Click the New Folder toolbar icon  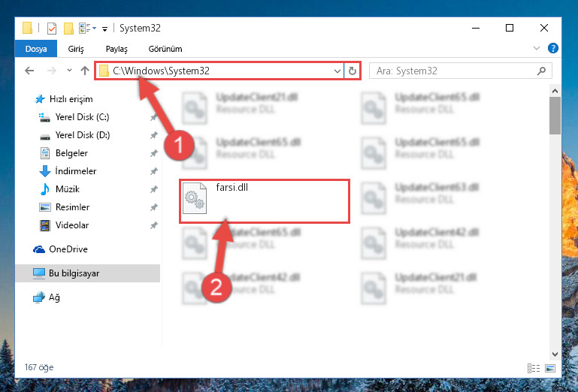[x=68, y=28]
